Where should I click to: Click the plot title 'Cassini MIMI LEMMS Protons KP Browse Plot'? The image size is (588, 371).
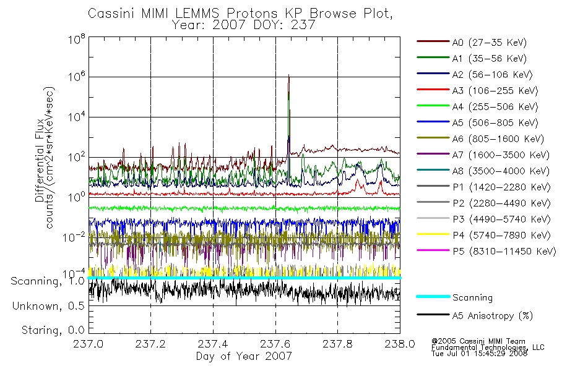[240, 14]
